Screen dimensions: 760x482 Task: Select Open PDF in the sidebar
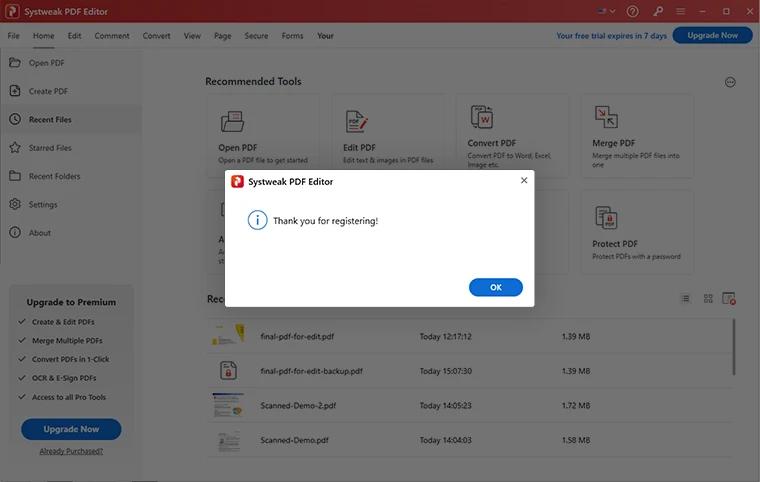coord(71,63)
